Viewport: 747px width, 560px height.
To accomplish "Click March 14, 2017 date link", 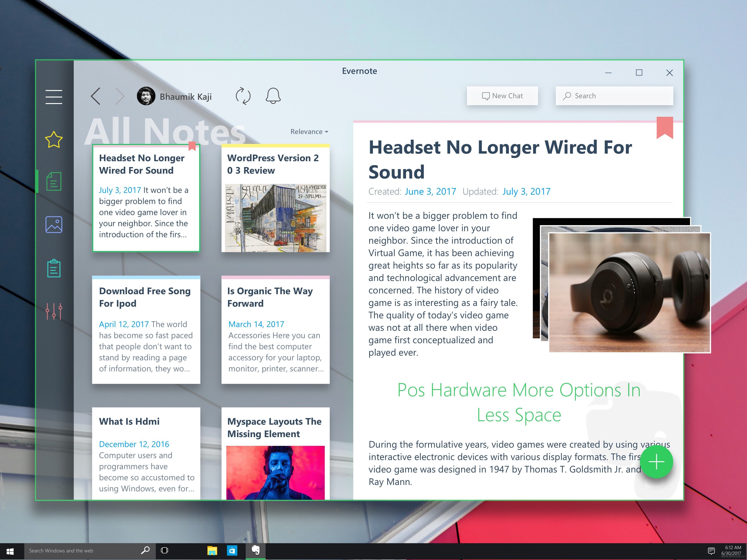I will pos(256,324).
